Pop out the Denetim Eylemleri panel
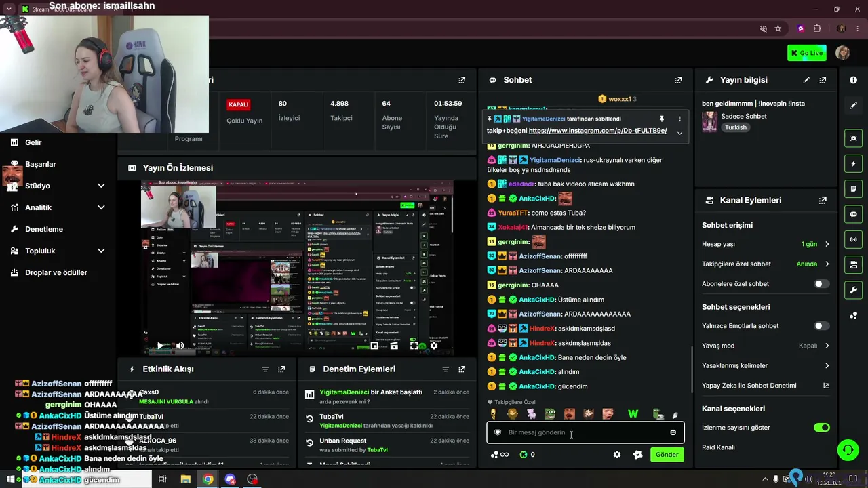868x488 pixels. [462, 369]
